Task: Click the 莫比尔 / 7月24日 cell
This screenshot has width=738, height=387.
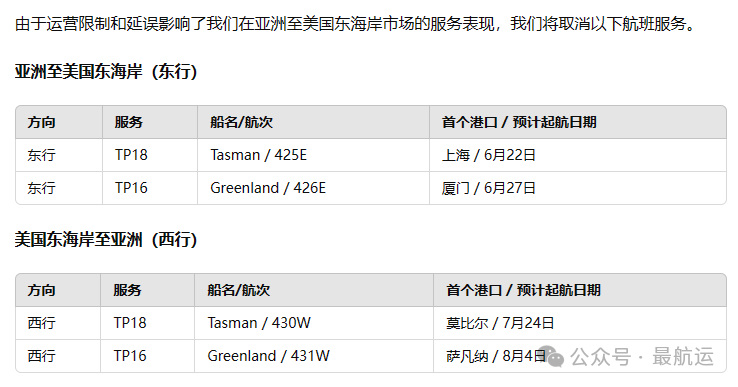Action: point(580,323)
